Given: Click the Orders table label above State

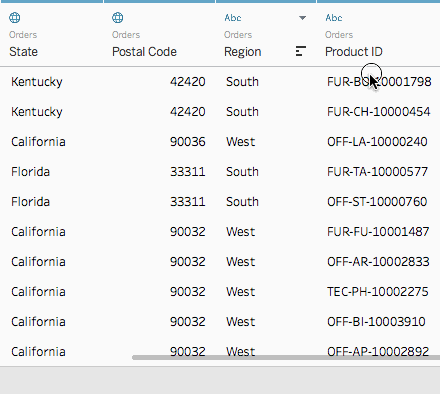Looking at the screenshot, I should [x=23, y=35].
